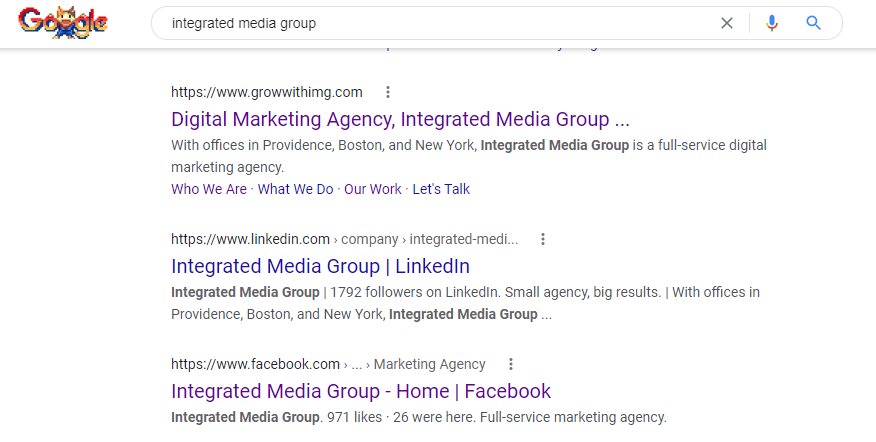Open three-dot menu beside LinkedIn result
Viewport: 876px width, 442px height.
[x=543, y=239]
